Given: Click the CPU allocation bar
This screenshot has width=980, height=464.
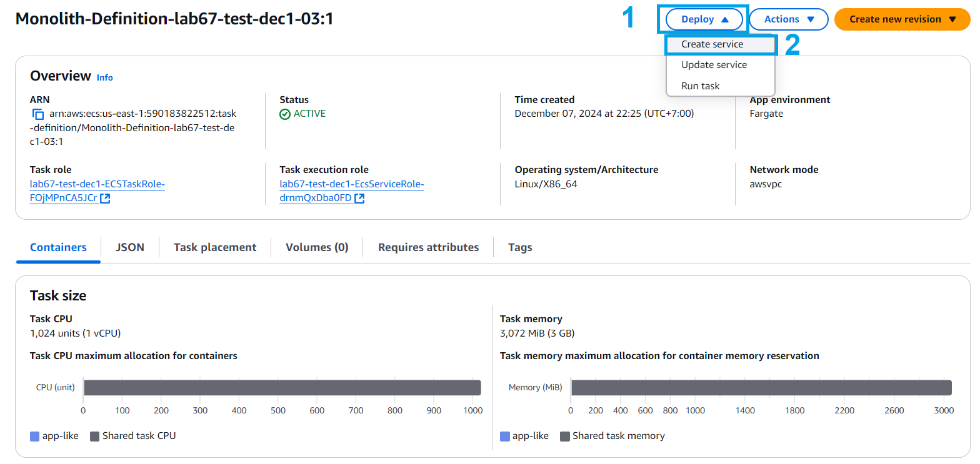Looking at the screenshot, I should [282, 388].
